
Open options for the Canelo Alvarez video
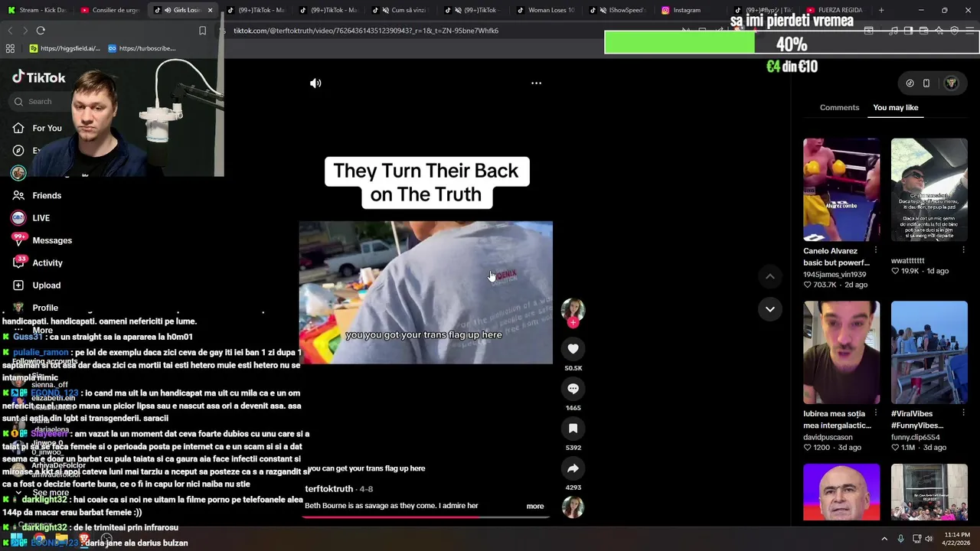[x=876, y=250]
